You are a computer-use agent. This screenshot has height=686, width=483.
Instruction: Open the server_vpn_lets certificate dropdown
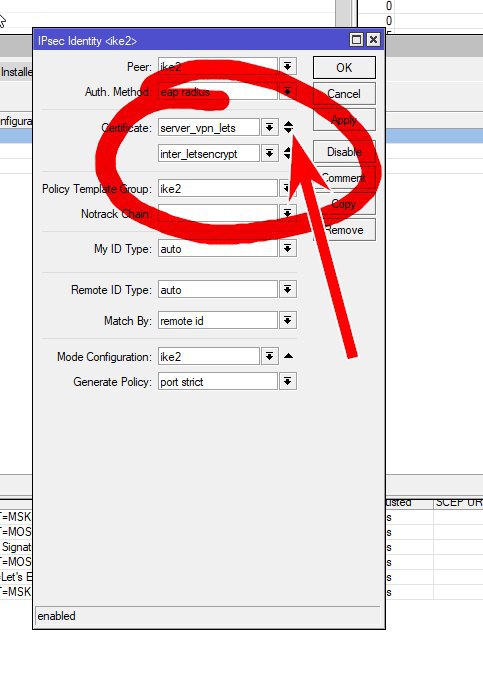pyautogui.click(x=270, y=128)
